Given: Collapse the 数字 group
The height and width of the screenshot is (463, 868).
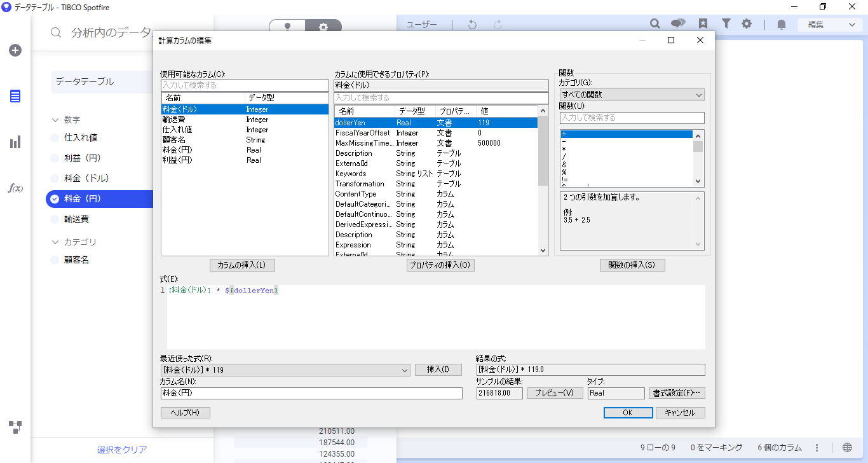Looking at the screenshot, I should tap(55, 120).
